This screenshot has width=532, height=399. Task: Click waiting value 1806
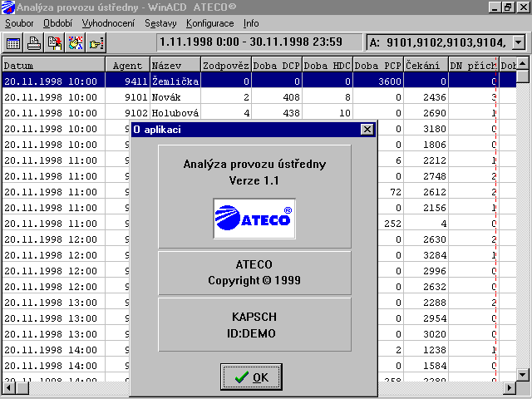point(435,145)
